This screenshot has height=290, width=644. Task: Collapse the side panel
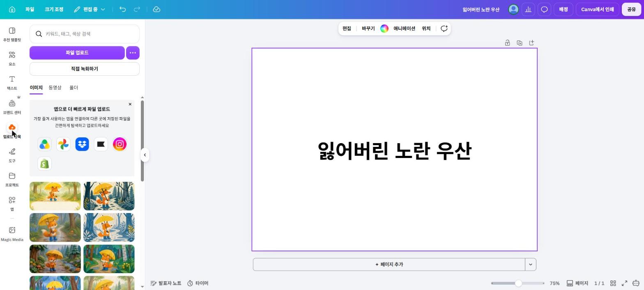145,155
